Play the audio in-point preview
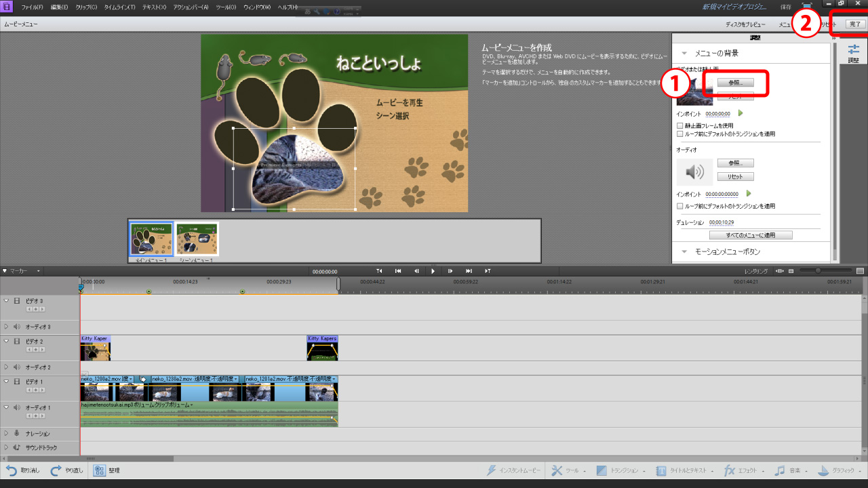The height and width of the screenshot is (488, 868). [749, 194]
